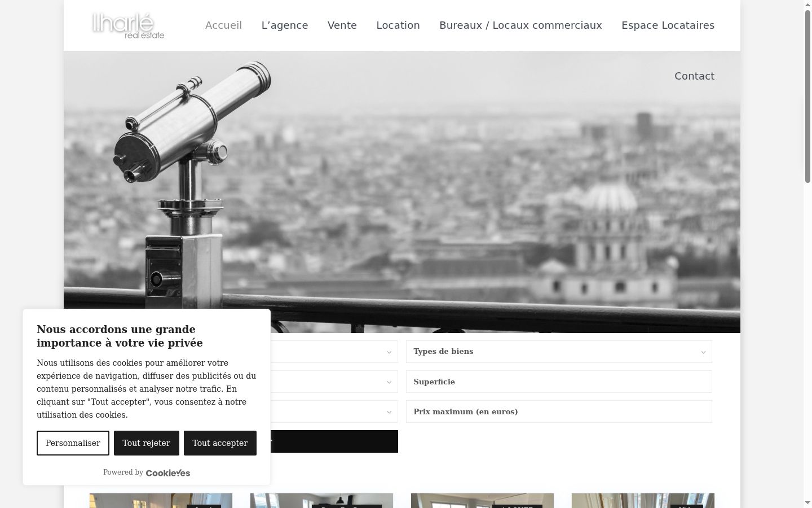Viewport: 812px width, 508px height.
Task: Open the CookieYes logo link
Action: click(168, 473)
